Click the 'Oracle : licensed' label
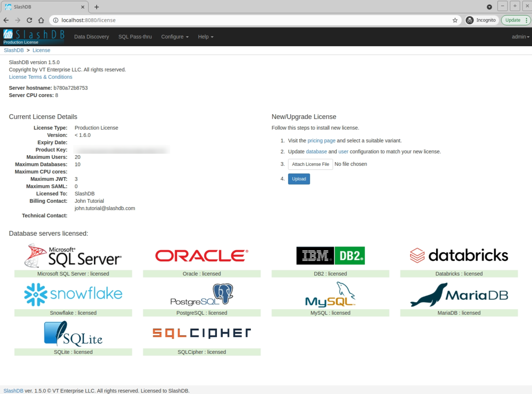Viewport: 532px width, 394px height. 202,274
